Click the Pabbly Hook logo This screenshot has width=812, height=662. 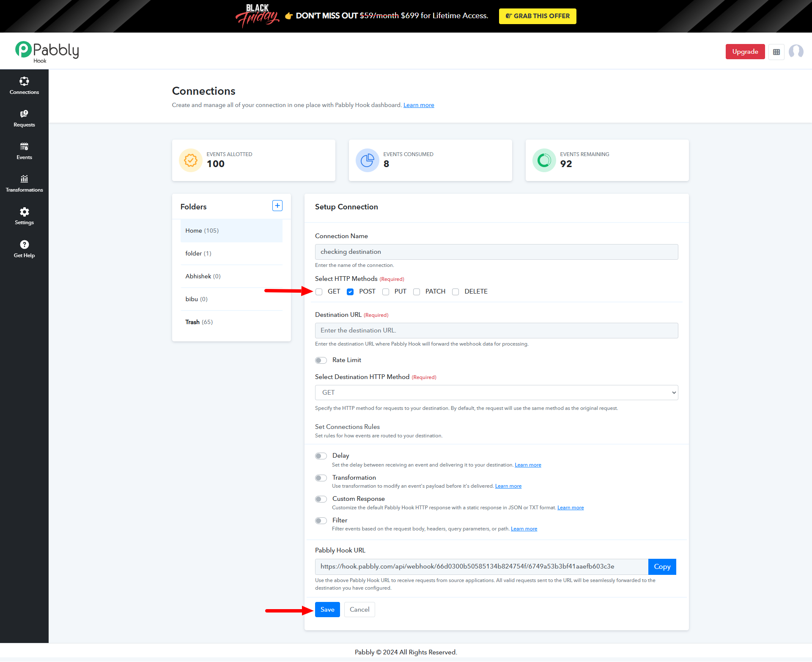click(47, 52)
